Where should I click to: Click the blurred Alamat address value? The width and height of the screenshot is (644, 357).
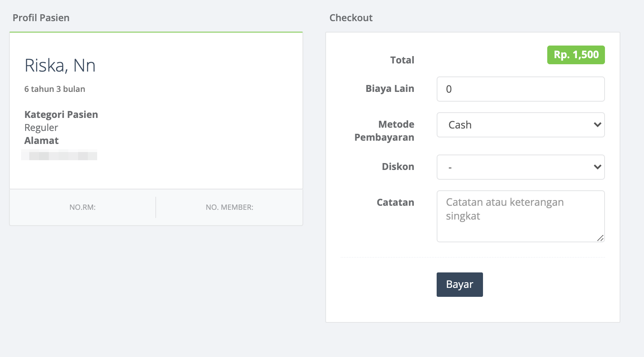pos(59,155)
